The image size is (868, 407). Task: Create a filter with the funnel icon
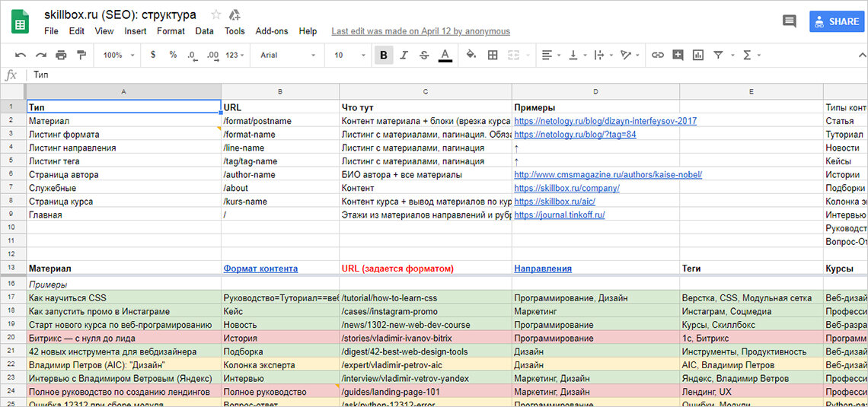click(718, 56)
